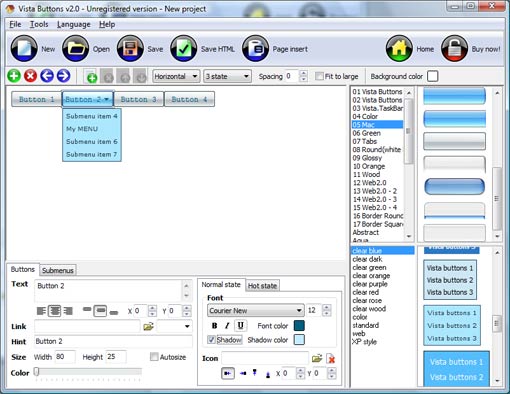Move the button left with the blue arrow
The width and height of the screenshot is (510, 394).
pyautogui.click(x=47, y=76)
